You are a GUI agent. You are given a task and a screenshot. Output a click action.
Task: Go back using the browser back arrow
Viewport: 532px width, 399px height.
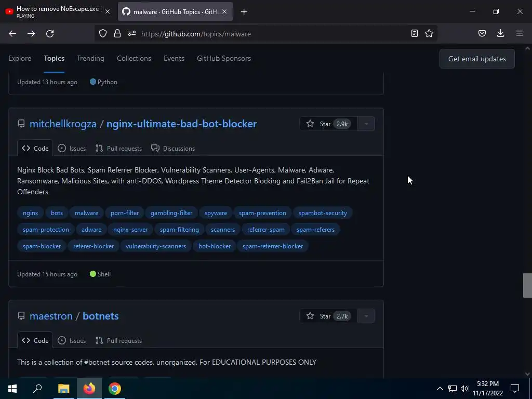tap(12, 34)
